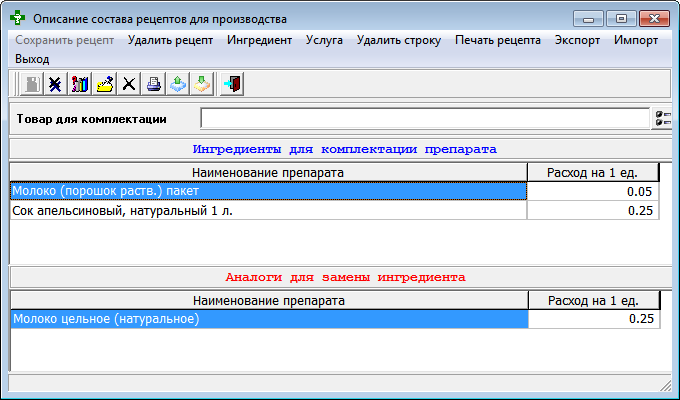Open the Услуга menu item
This screenshot has height=400, width=680.
pos(324,40)
